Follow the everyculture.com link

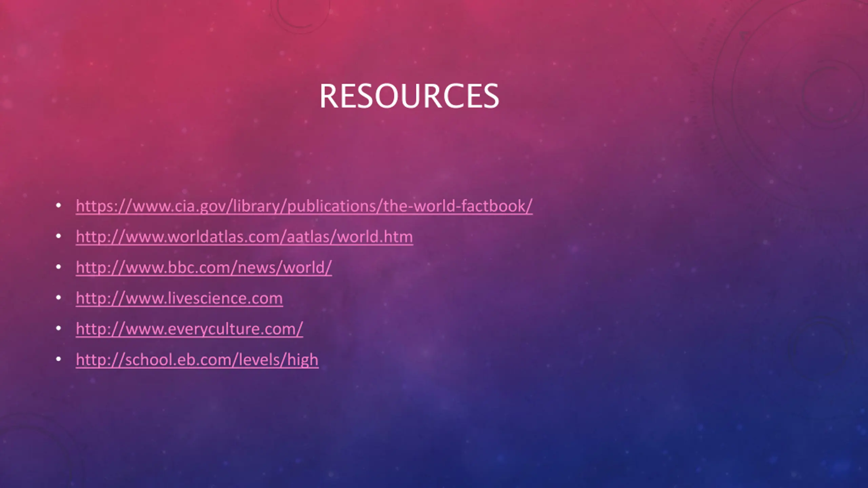point(189,329)
